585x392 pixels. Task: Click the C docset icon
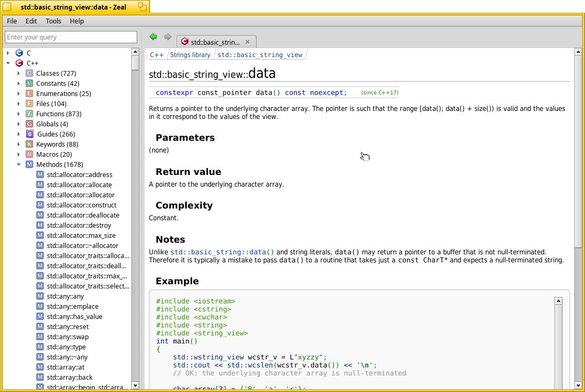click(x=19, y=53)
